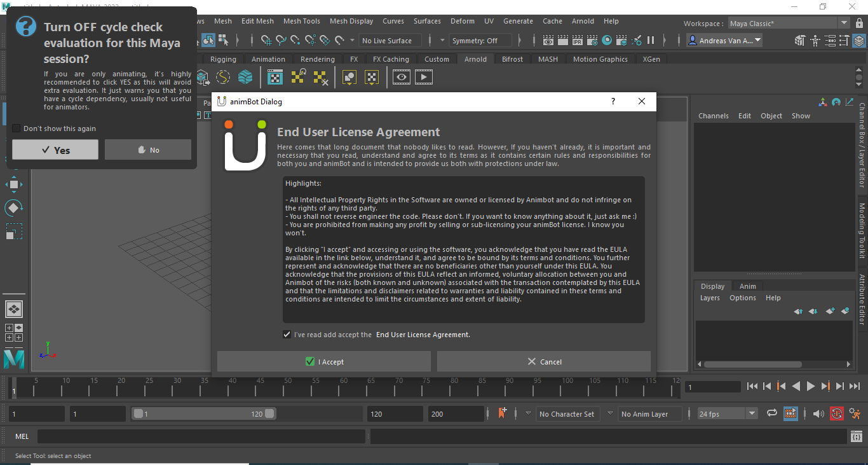Select the Scale tool in the toolbox
The height and width of the screenshot is (465, 868).
coord(14,232)
